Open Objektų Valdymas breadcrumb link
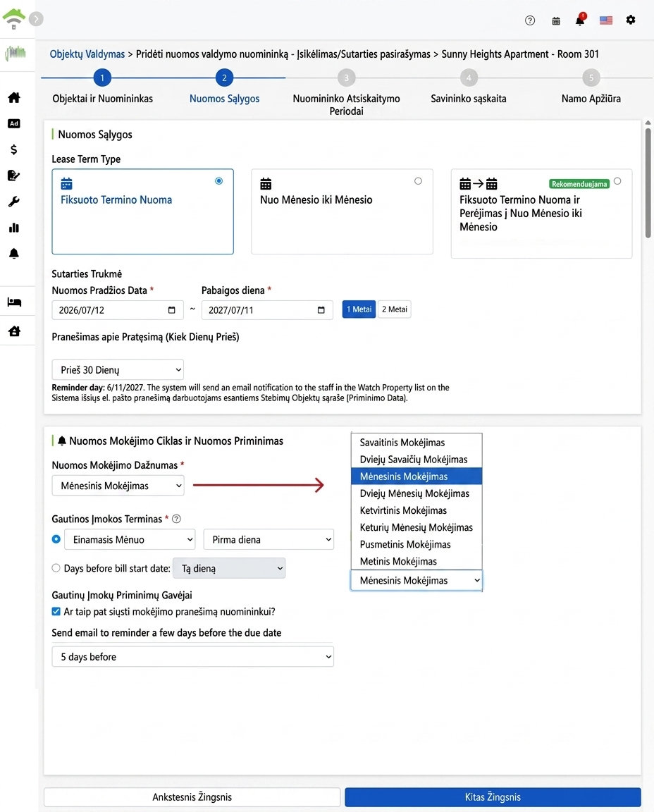 click(x=87, y=54)
